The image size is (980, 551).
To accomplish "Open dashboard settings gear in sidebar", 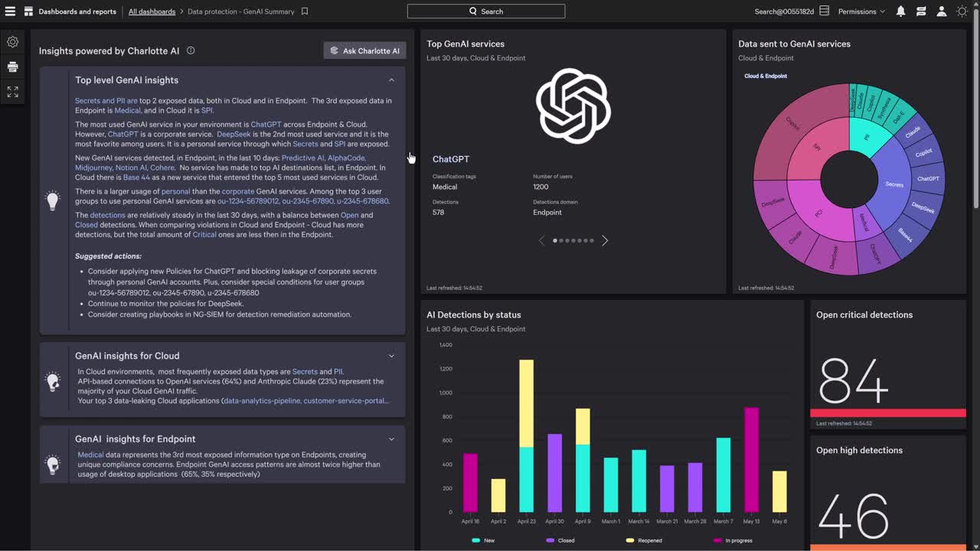I will pyautogui.click(x=12, y=42).
